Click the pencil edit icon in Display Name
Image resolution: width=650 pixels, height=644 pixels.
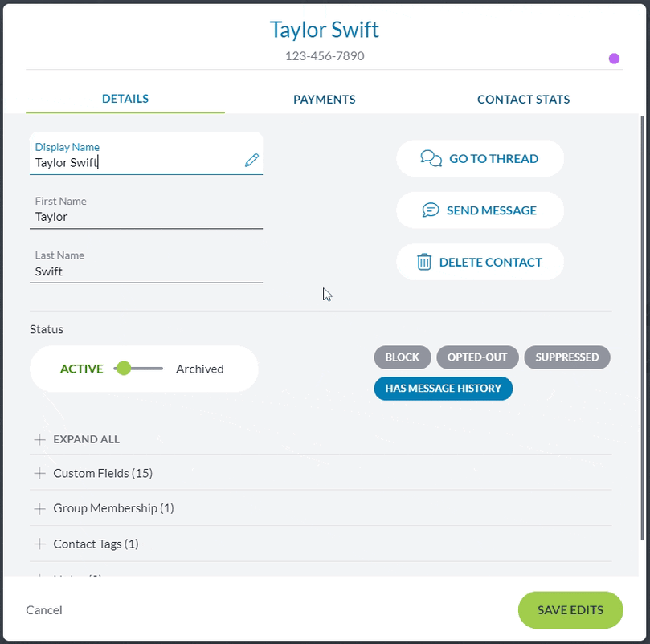(251, 160)
